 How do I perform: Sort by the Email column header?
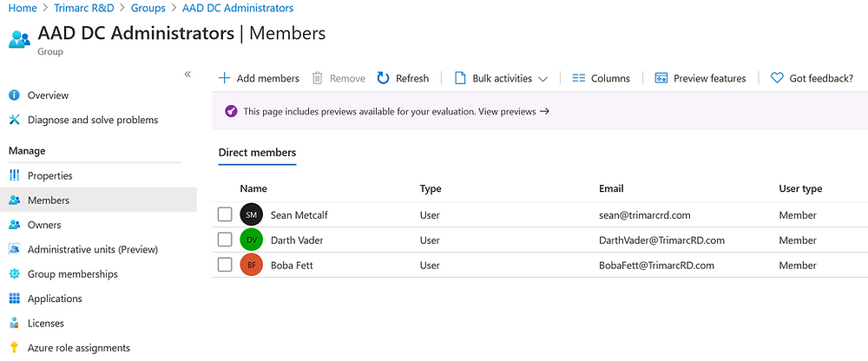(x=611, y=189)
